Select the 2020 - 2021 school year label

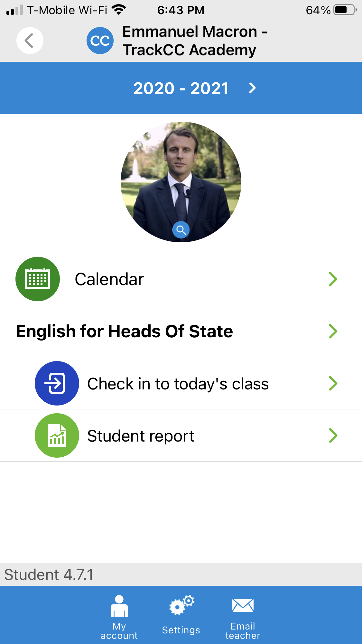(181, 88)
